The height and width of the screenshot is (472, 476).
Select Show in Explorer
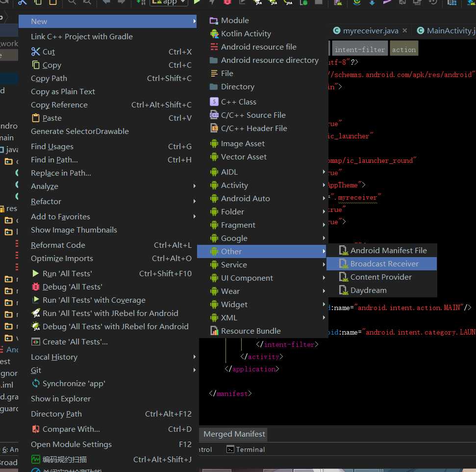point(107,398)
